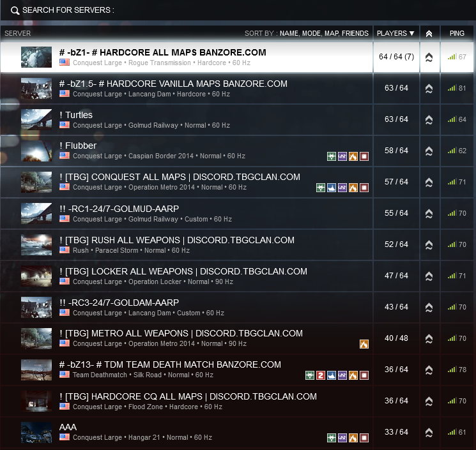The image size is (476, 450).
Task: Click boost chevron icon on bZ1.5 Vanilla Maps row
Action: [429, 89]
